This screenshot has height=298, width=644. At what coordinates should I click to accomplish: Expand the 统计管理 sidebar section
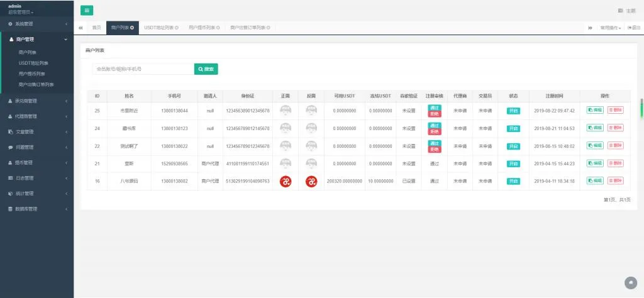(36, 193)
